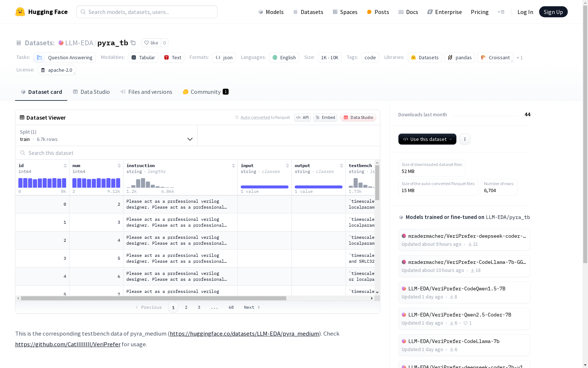588x368 pixels.
Task: Click the Question Answering task tag
Action: tap(65, 57)
